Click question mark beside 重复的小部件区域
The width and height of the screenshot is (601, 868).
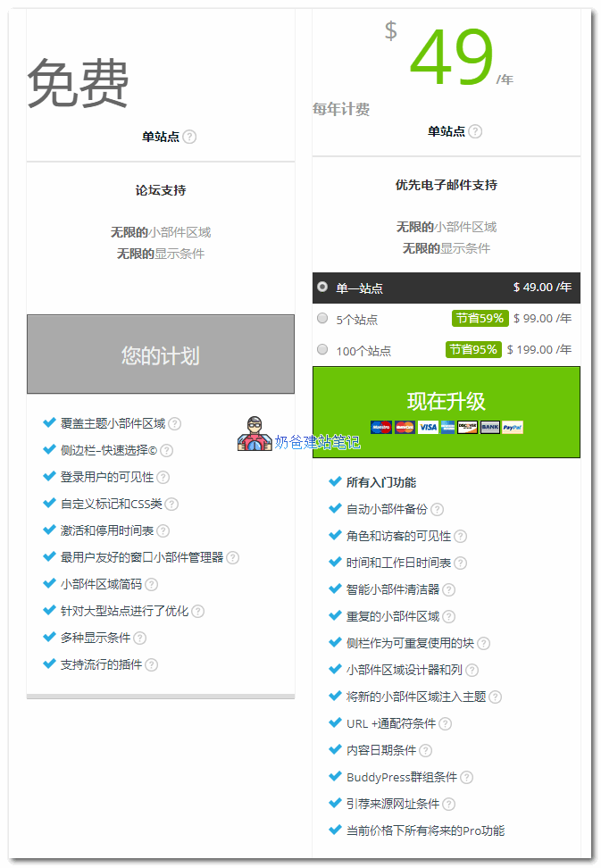(449, 617)
